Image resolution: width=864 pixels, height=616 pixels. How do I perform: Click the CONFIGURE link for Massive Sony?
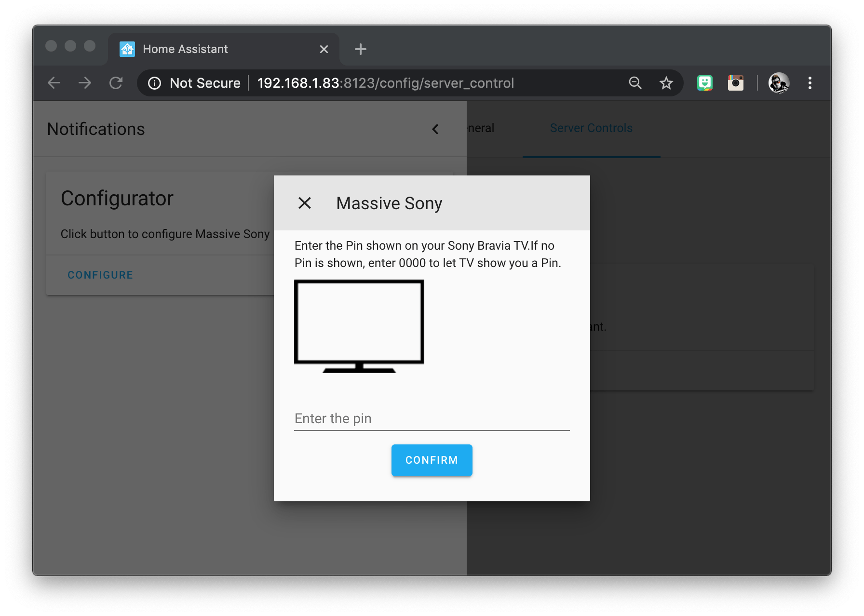100,275
